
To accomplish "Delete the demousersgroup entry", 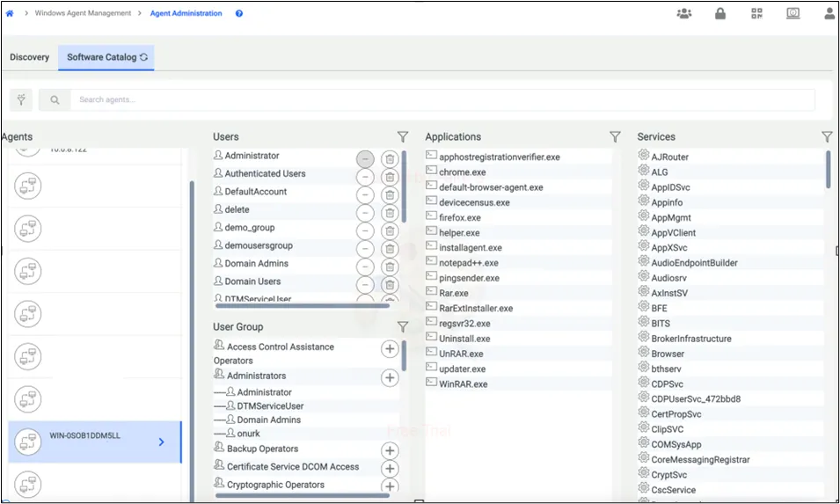I will coord(390,249).
